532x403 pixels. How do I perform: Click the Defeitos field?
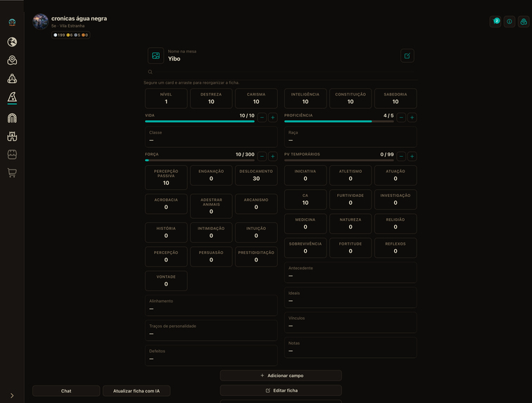[x=211, y=355]
